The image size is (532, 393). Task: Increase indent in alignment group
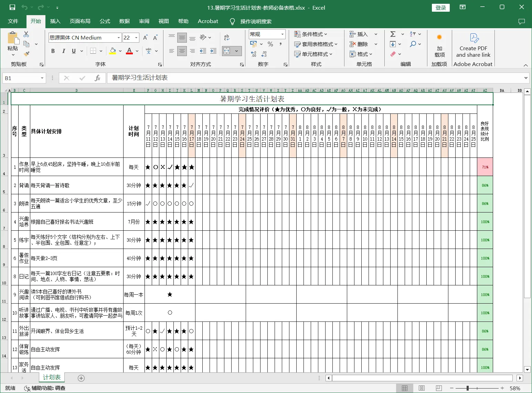[213, 51]
